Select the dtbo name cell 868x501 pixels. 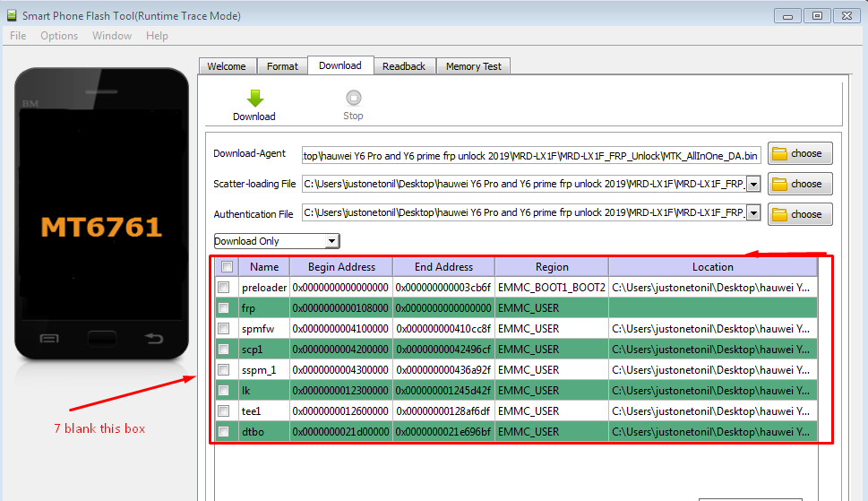(x=264, y=432)
